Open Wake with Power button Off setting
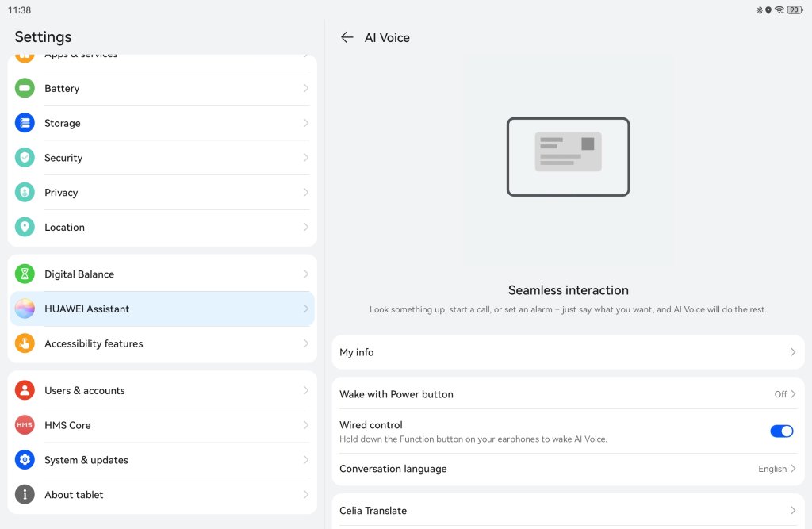The width and height of the screenshot is (812, 529). coord(784,394)
